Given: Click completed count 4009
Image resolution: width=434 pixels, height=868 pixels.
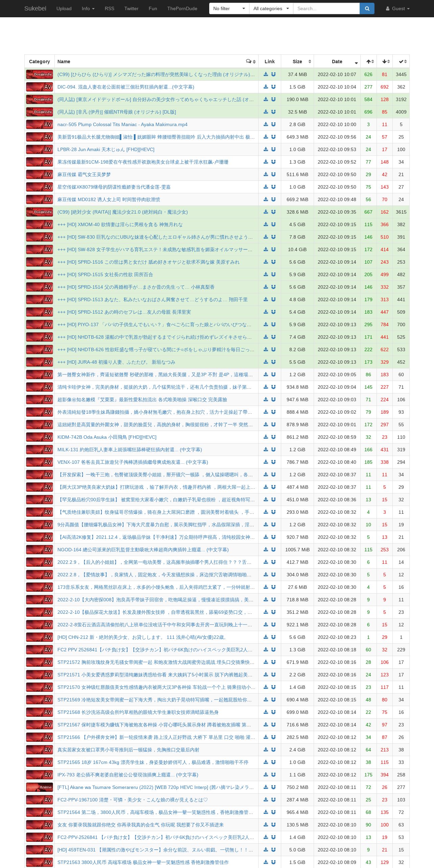Looking at the screenshot, I should pos(401,112).
